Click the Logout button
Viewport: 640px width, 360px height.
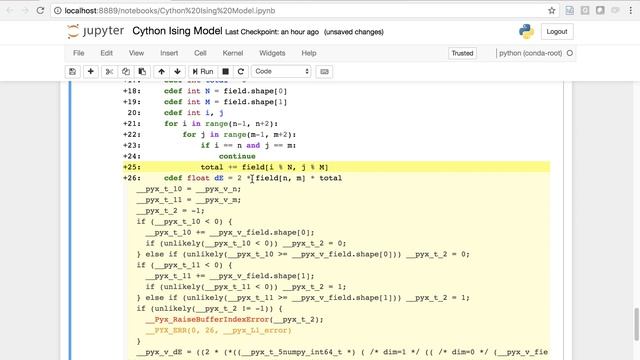coord(557,31)
